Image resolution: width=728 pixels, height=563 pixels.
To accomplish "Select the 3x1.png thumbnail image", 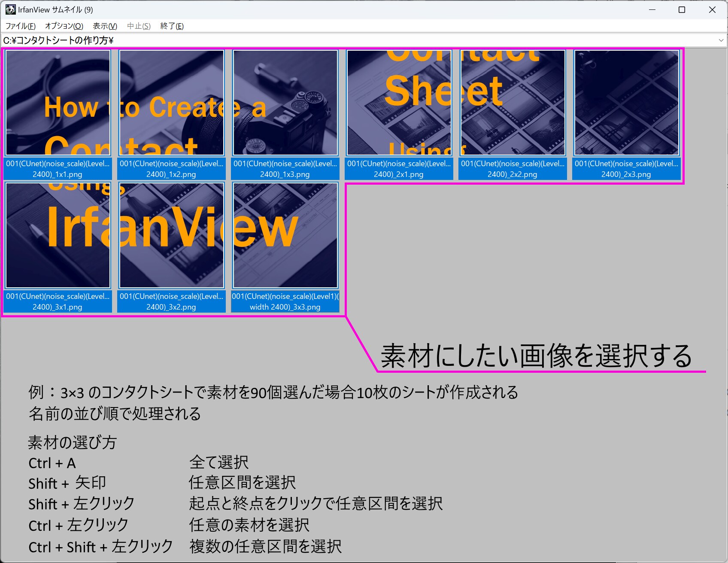I will pyautogui.click(x=58, y=235).
